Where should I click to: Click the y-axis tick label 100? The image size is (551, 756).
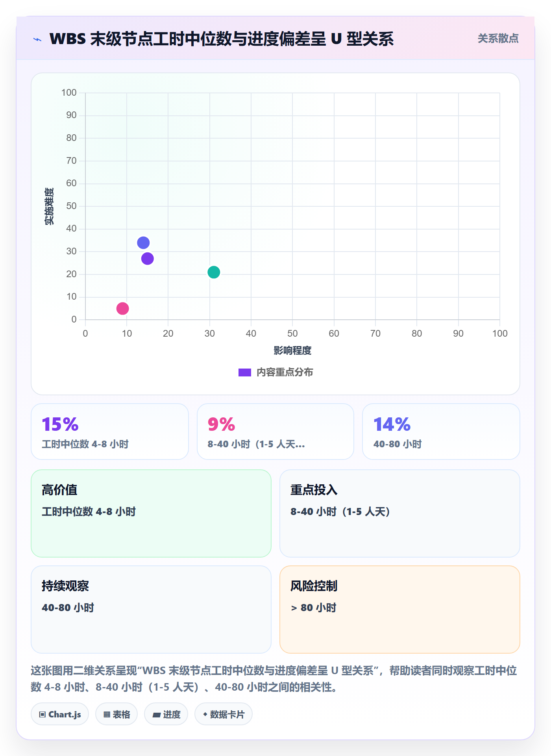[69, 93]
